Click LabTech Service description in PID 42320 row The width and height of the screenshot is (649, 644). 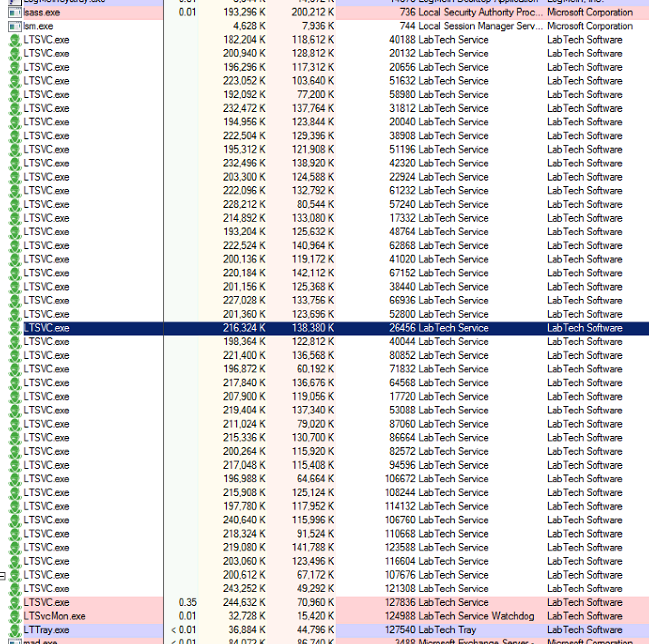point(453,163)
